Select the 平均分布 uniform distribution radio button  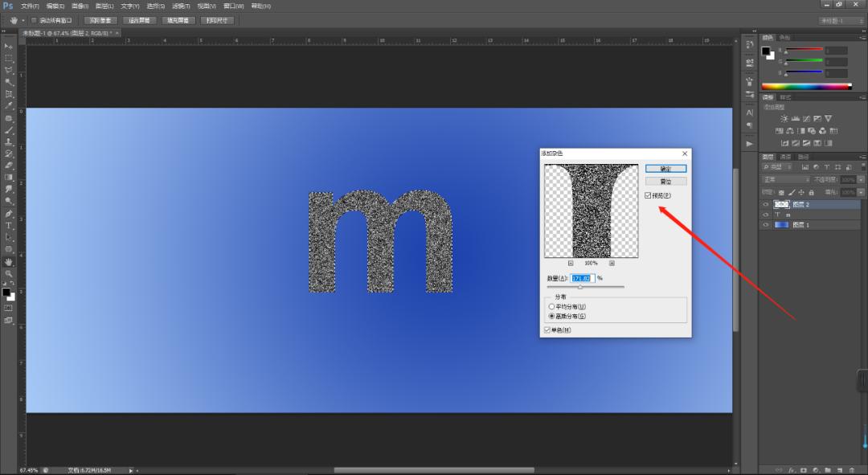(x=552, y=307)
